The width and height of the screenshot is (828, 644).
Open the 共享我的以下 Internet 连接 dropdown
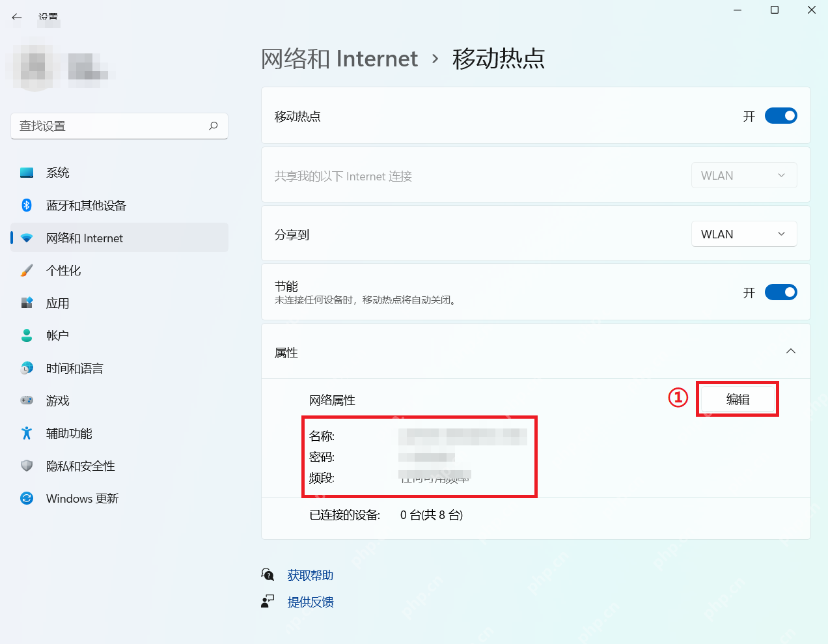(x=744, y=175)
